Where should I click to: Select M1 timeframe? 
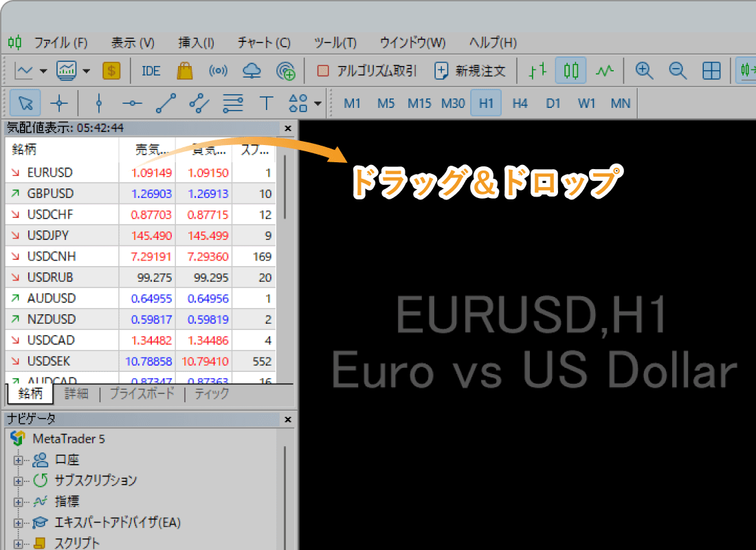352,103
